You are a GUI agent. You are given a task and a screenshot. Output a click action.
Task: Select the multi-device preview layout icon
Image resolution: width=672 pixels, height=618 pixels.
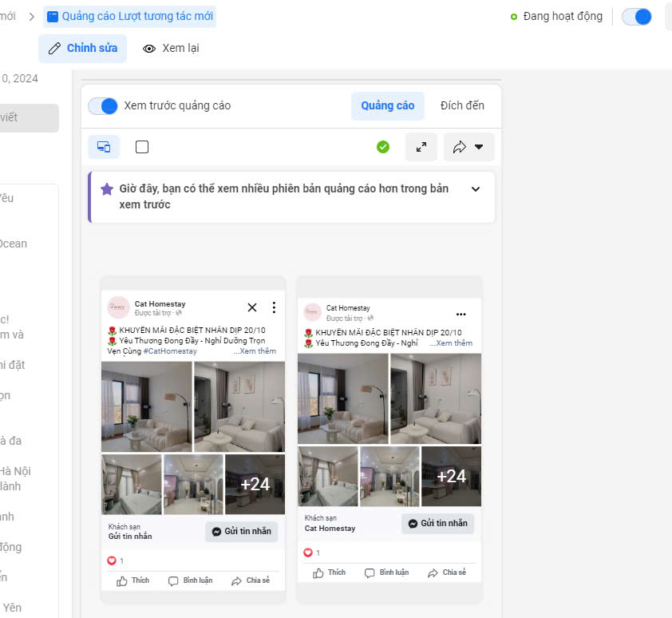pos(104,147)
